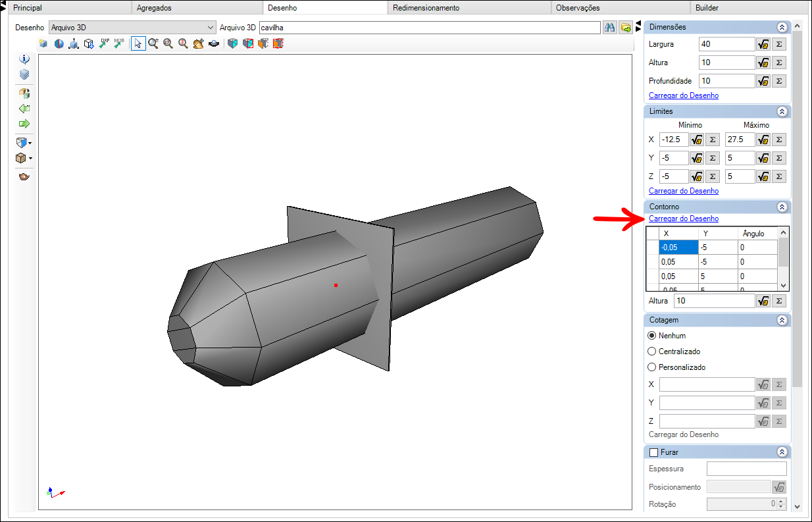Click the right panel scrollbar up arrow
Image resolution: width=812 pixels, height=522 pixels.
coord(797,26)
